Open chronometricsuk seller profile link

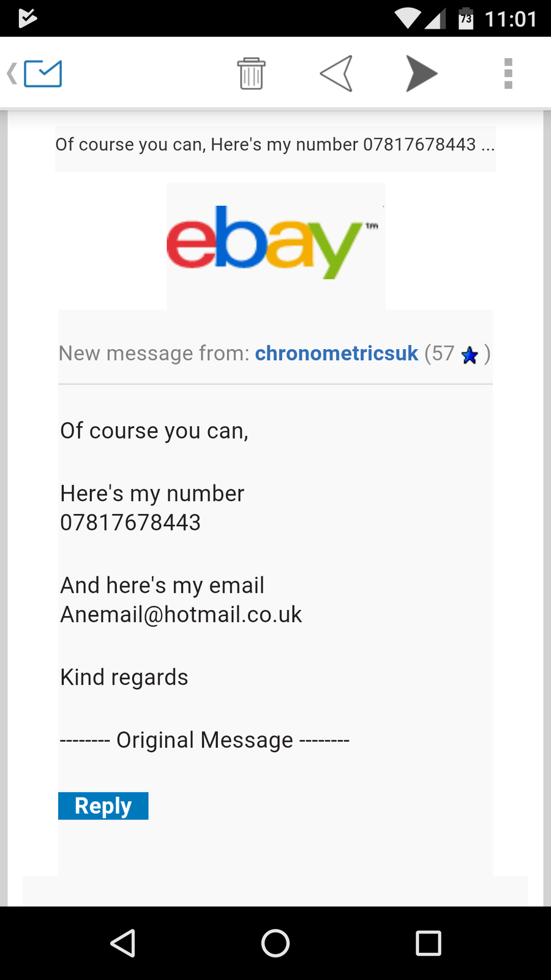click(336, 353)
